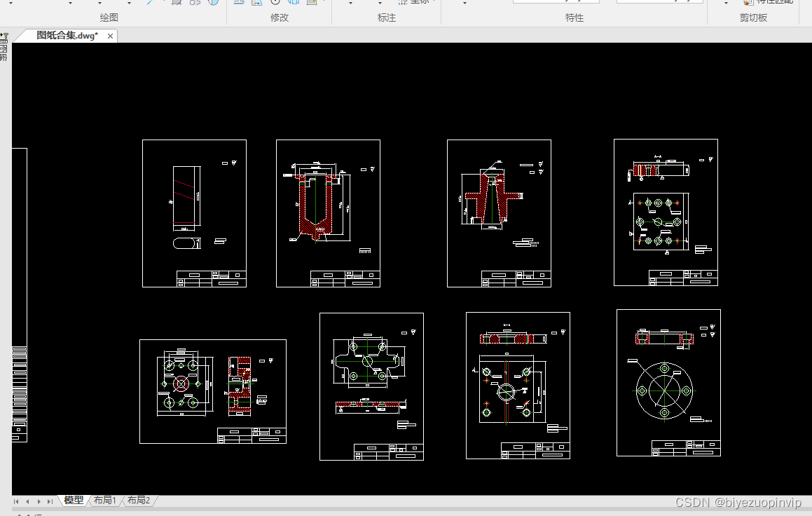Jump to first layout tab arrow
This screenshot has width=812, height=516.
[x=17, y=501]
